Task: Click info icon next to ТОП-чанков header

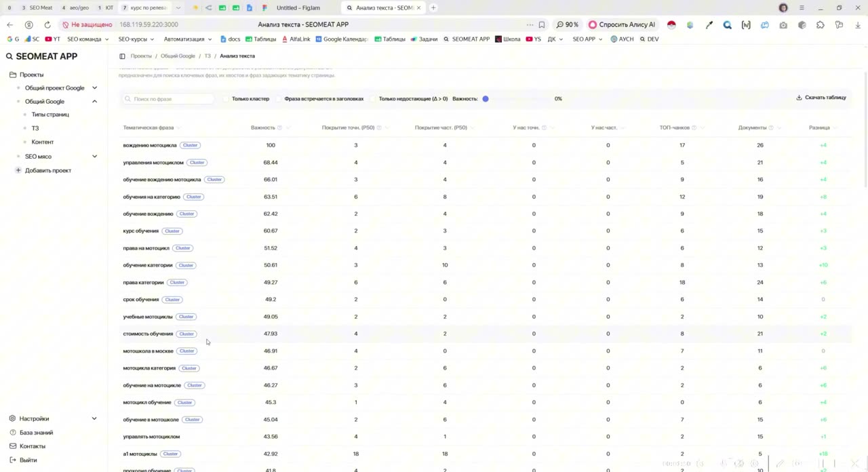Action: (x=694, y=127)
